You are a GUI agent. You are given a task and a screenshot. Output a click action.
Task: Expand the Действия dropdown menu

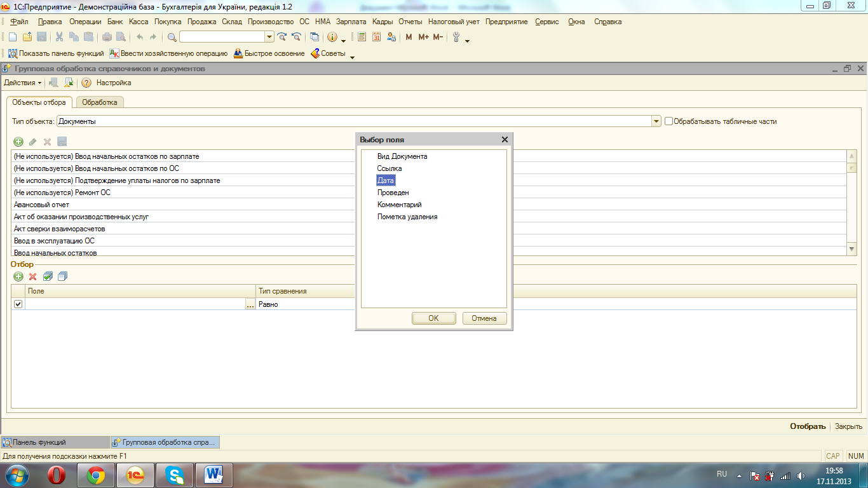coord(23,83)
